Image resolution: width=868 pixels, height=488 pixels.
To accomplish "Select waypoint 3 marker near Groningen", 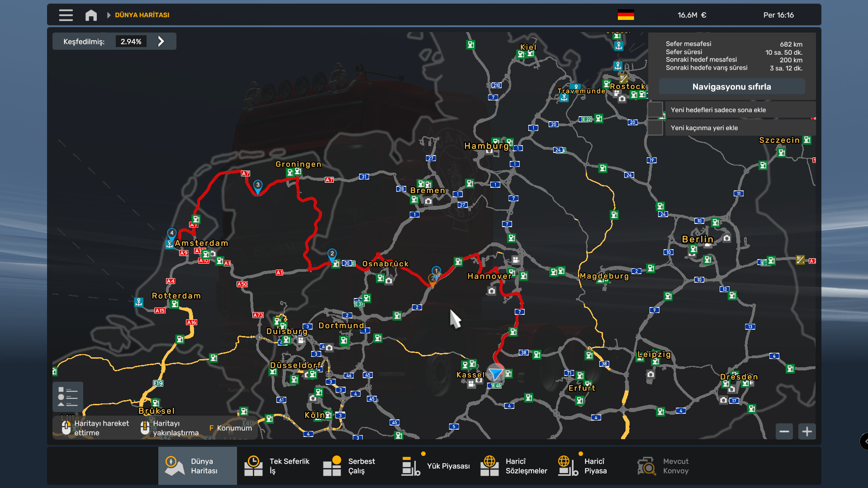I will [x=257, y=186].
